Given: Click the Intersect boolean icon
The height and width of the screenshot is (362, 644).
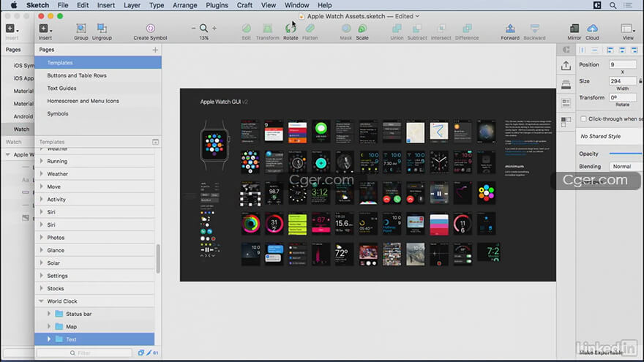Looking at the screenshot, I should tap(441, 31).
